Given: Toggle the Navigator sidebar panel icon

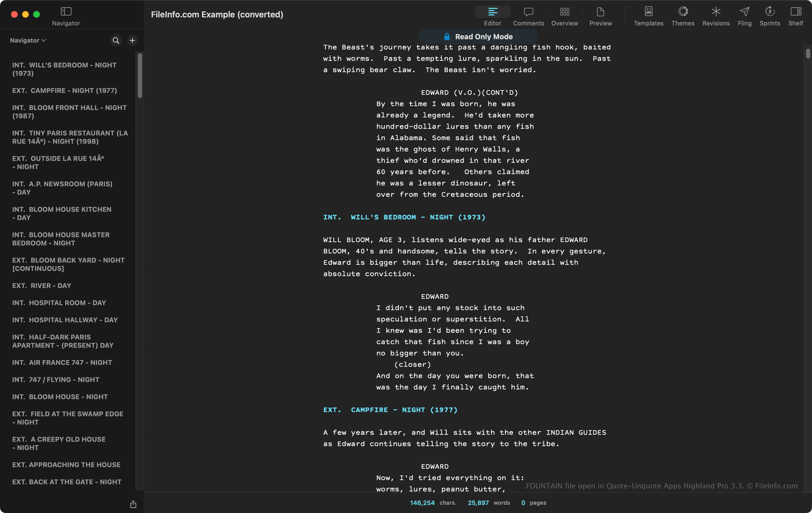Looking at the screenshot, I should point(66,12).
